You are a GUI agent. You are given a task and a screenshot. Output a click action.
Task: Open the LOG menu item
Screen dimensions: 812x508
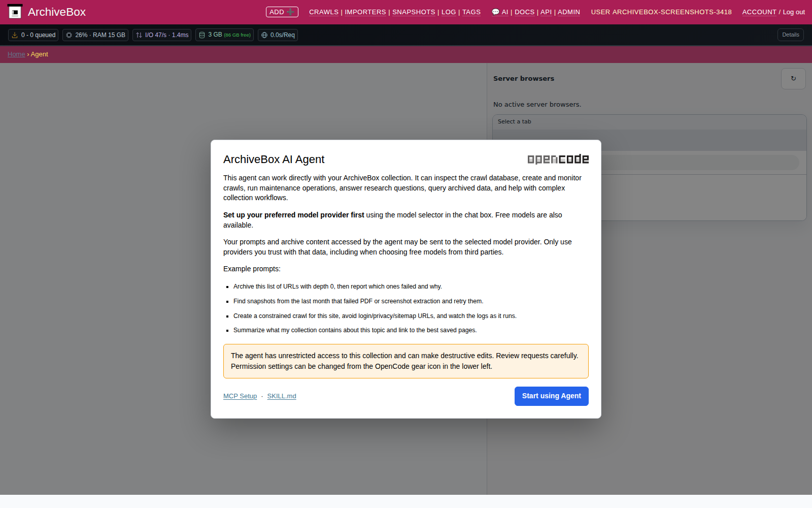point(449,12)
